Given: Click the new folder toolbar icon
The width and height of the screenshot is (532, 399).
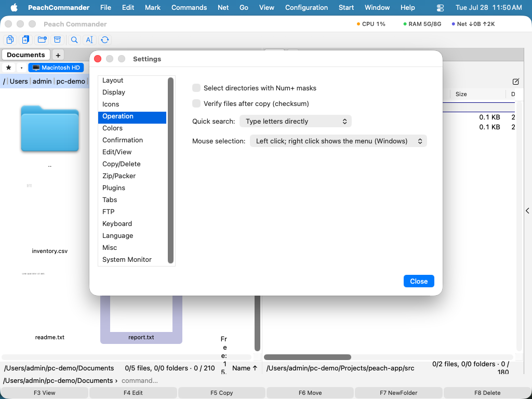Looking at the screenshot, I should pos(42,39).
